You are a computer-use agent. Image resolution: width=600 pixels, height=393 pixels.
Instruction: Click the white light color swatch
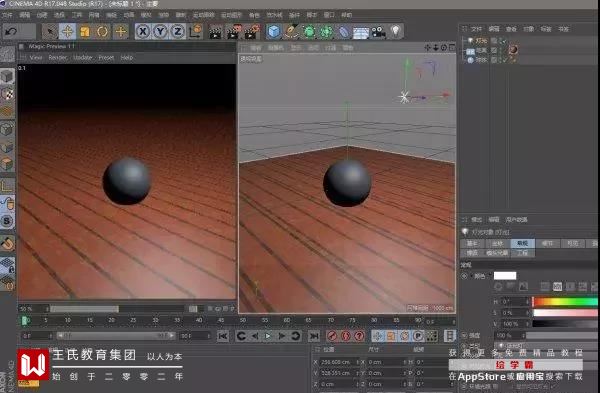(x=505, y=276)
